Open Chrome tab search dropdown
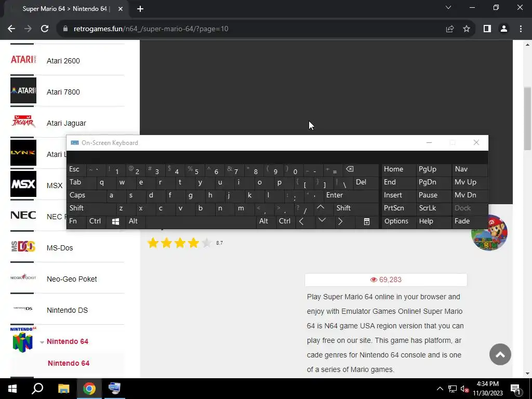This screenshot has height=399, width=532. [448, 7]
